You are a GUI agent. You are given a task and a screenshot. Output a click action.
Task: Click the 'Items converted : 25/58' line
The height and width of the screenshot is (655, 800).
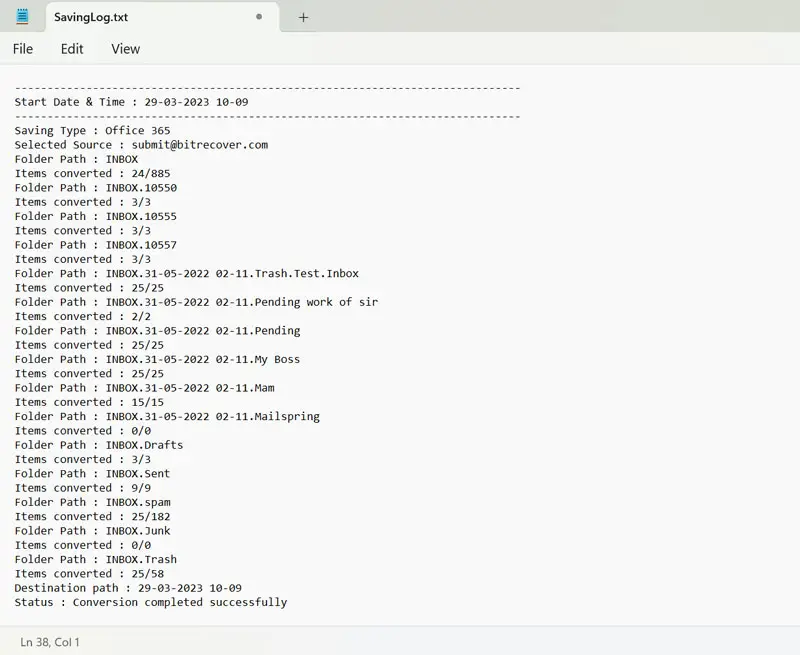(x=89, y=573)
